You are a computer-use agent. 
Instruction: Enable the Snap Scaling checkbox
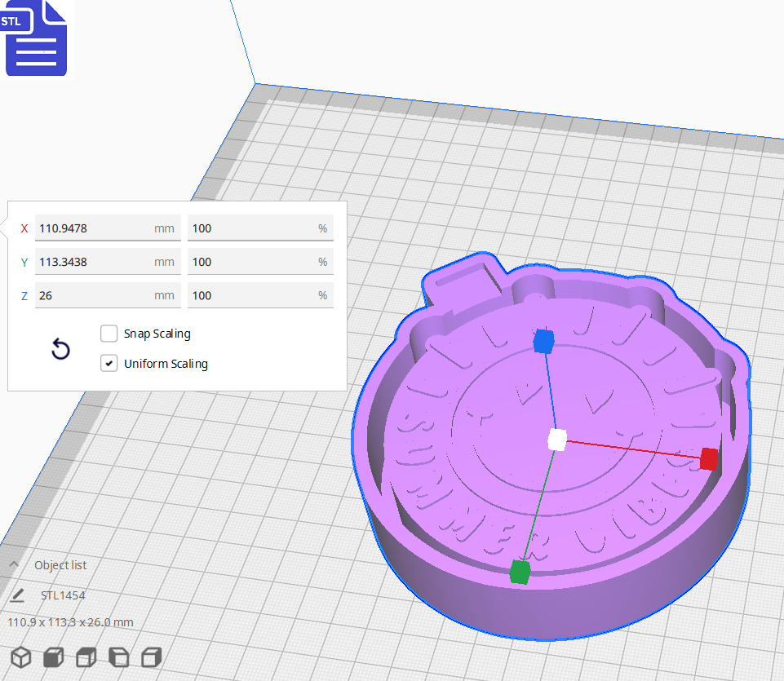pyautogui.click(x=109, y=334)
